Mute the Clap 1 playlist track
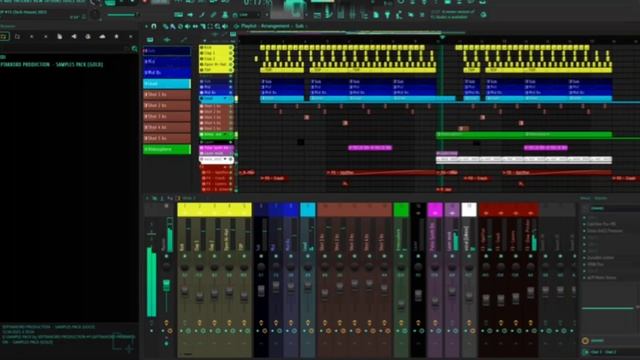 (231, 53)
